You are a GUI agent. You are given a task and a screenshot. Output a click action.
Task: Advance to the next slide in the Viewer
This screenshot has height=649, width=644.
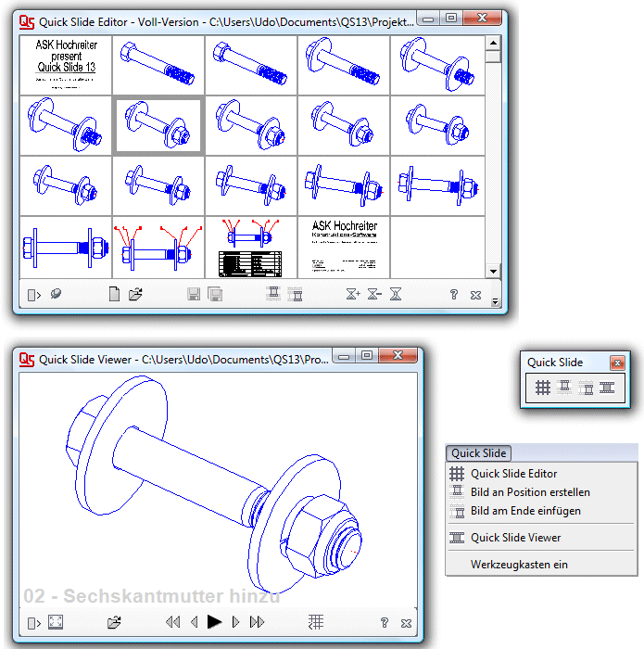[235, 622]
